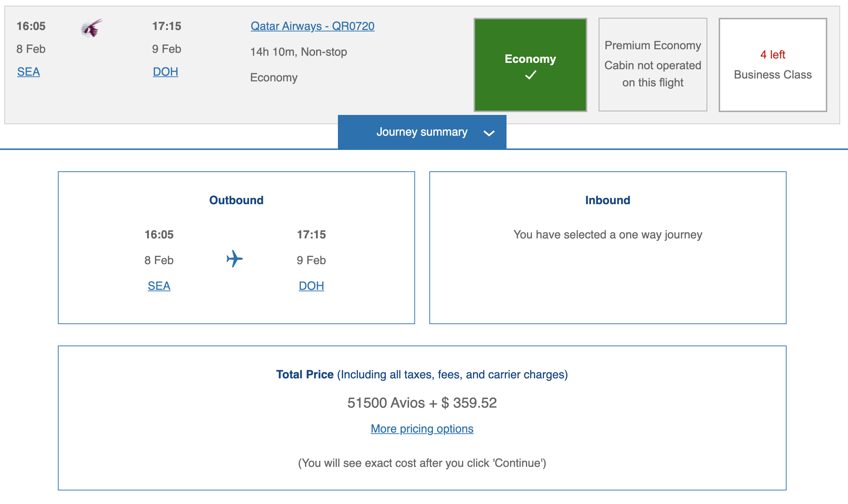Click the white checkmark in Economy box
The image size is (848, 504).
(530, 75)
